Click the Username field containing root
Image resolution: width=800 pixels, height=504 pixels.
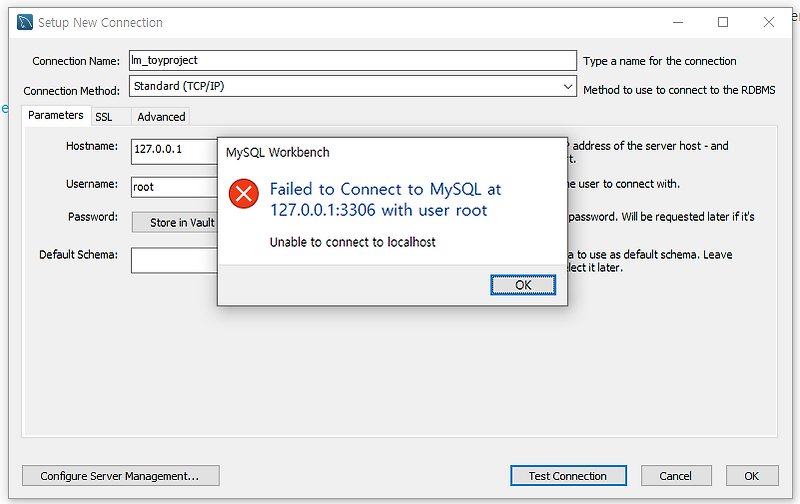tap(174, 187)
